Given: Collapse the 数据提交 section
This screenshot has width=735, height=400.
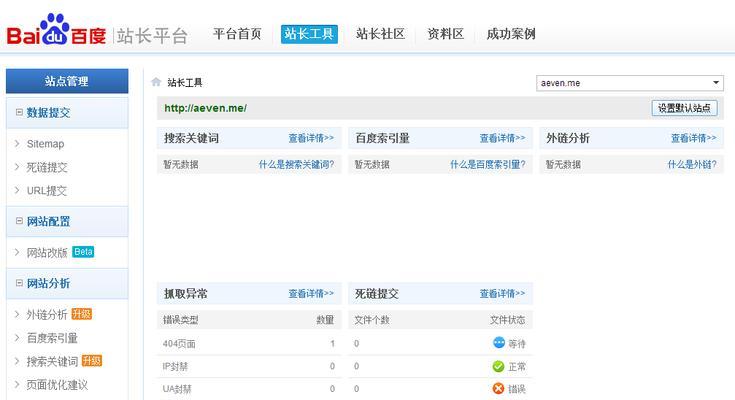Looking at the screenshot, I should click(19, 112).
